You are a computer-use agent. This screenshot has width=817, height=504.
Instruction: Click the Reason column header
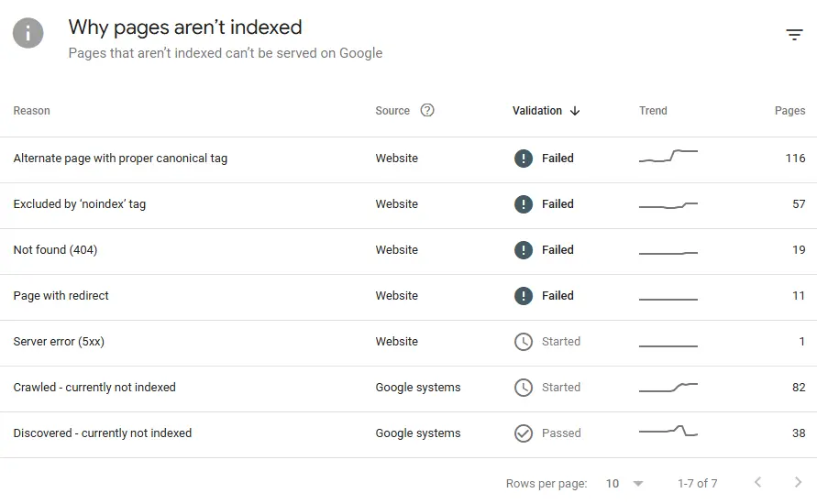click(32, 111)
